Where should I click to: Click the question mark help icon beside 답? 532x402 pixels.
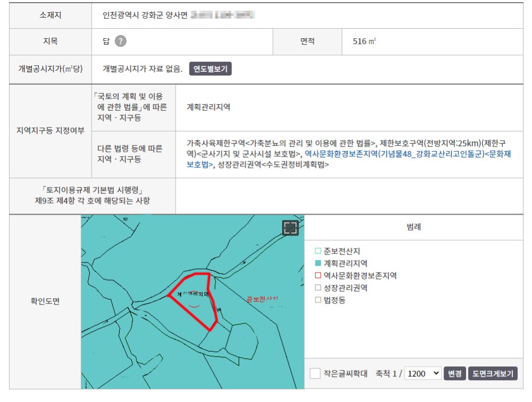pyautogui.click(x=121, y=41)
